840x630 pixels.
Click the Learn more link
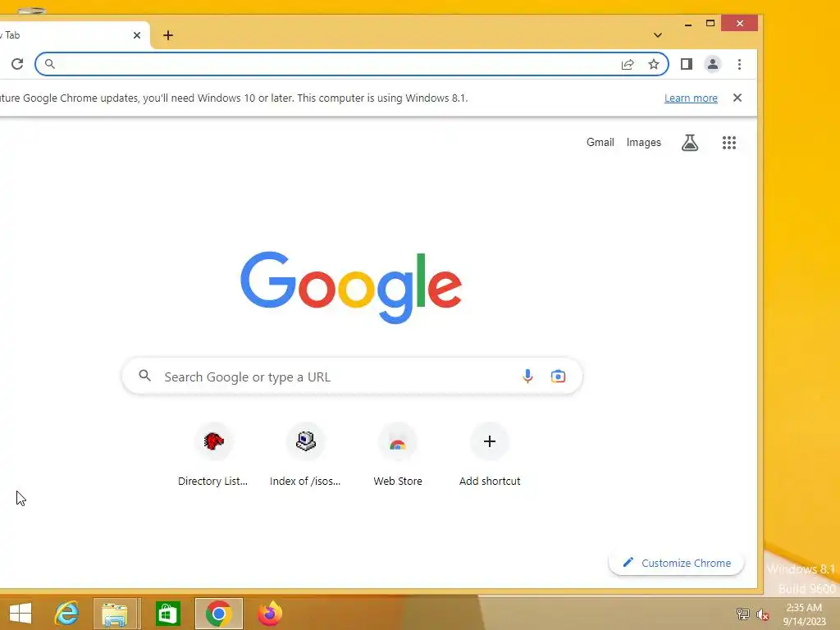[x=691, y=98]
